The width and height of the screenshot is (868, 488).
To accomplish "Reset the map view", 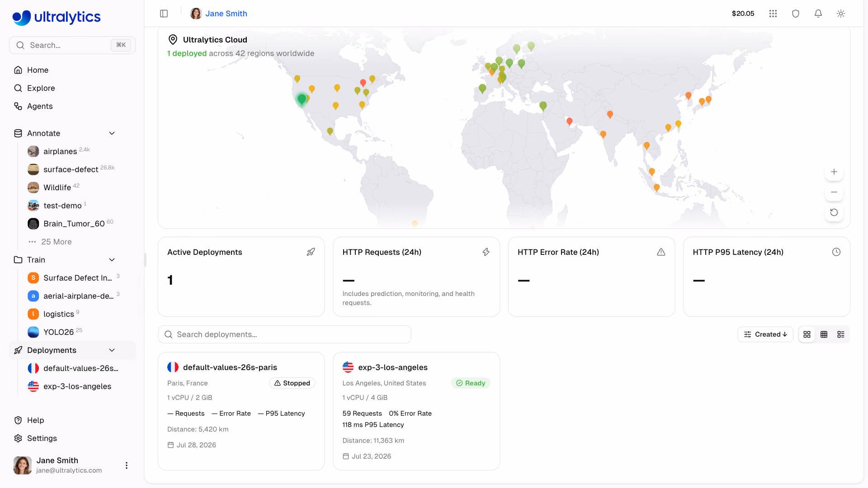I will [834, 212].
